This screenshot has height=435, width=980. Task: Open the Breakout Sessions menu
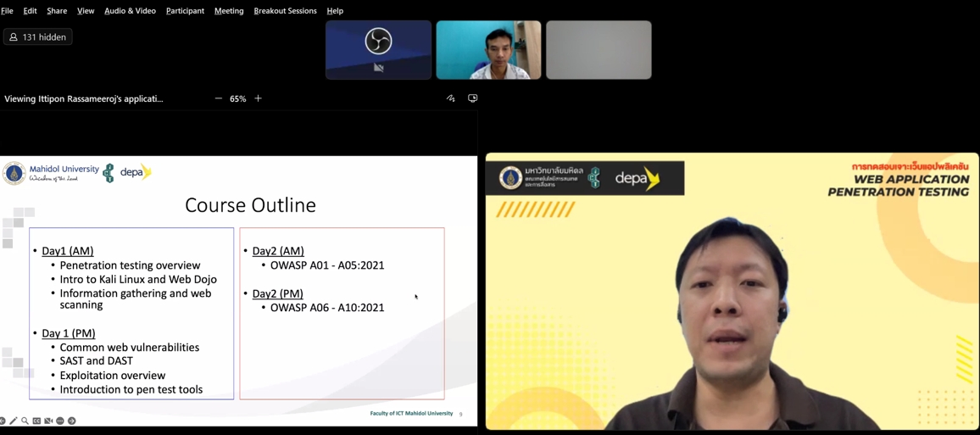[x=285, y=11]
